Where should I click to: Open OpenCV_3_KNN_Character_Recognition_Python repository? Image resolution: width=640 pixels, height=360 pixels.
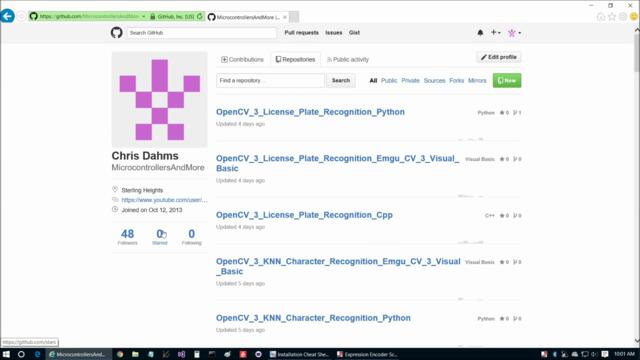(x=313, y=318)
